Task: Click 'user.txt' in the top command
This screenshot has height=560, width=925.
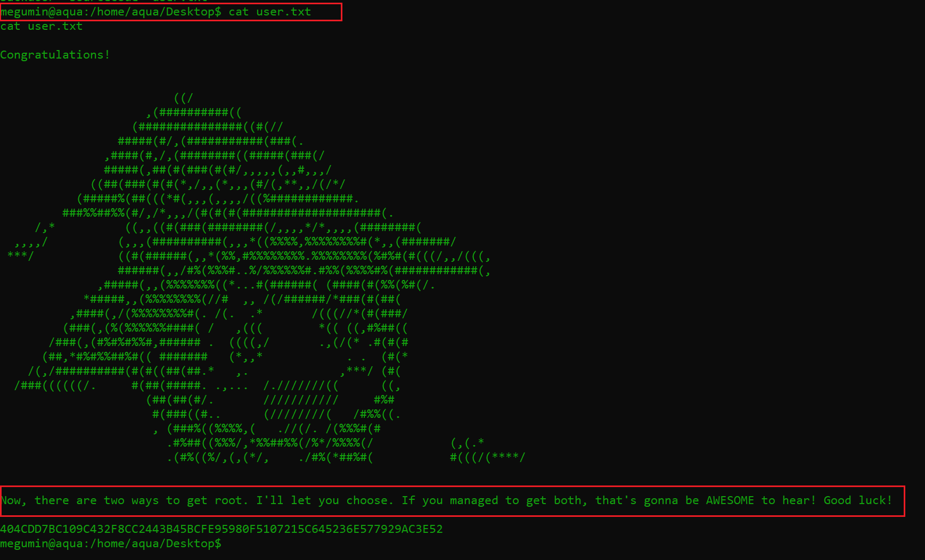Action: pyautogui.click(x=284, y=12)
